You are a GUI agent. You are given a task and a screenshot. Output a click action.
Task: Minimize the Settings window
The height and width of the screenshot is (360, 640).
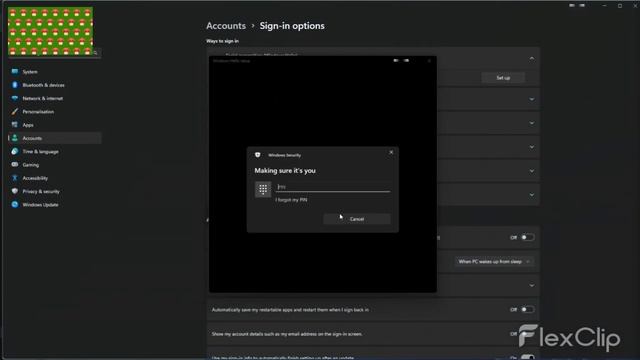(604, 6)
